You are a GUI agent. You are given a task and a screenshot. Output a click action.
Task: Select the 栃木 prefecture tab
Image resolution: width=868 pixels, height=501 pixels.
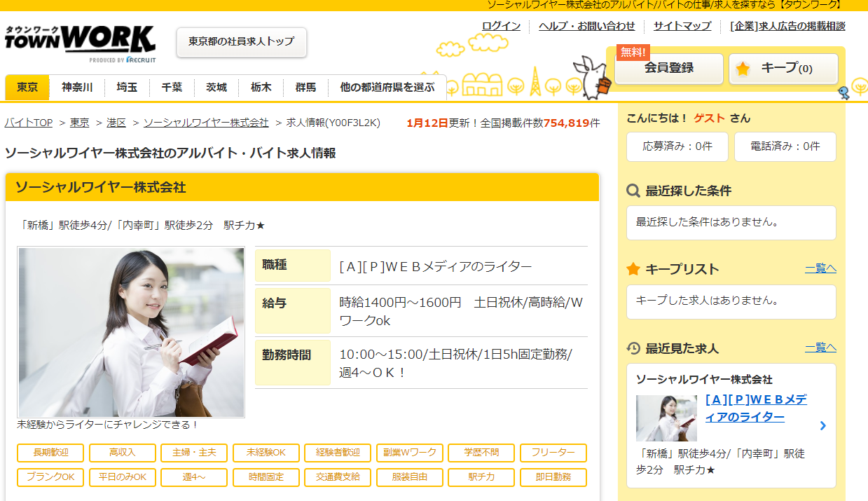coord(261,88)
